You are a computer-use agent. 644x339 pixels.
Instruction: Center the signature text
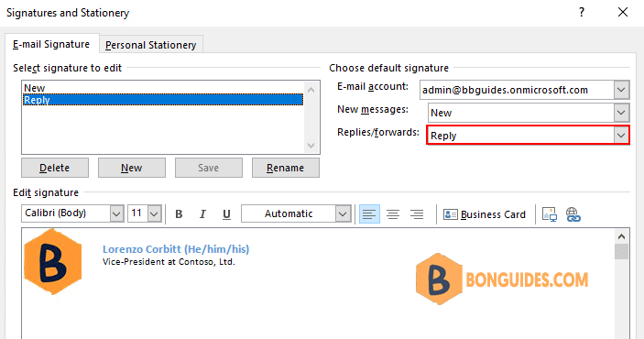(393, 214)
